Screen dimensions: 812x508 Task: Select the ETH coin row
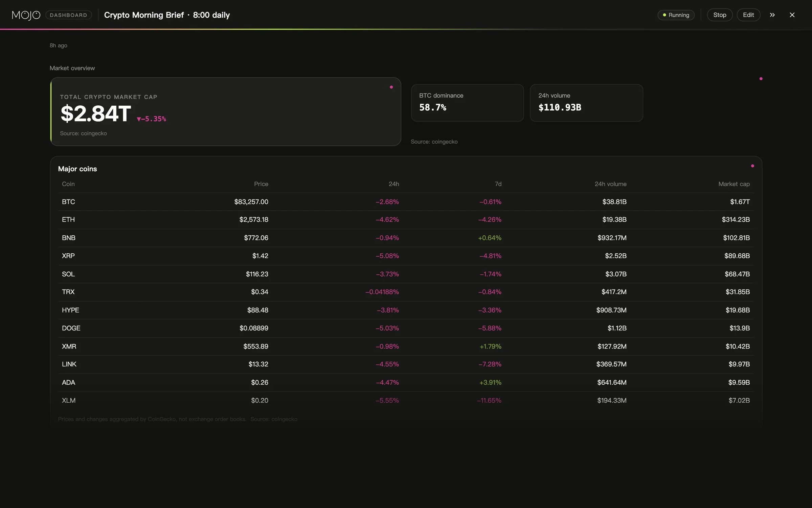tap(406, 219)
